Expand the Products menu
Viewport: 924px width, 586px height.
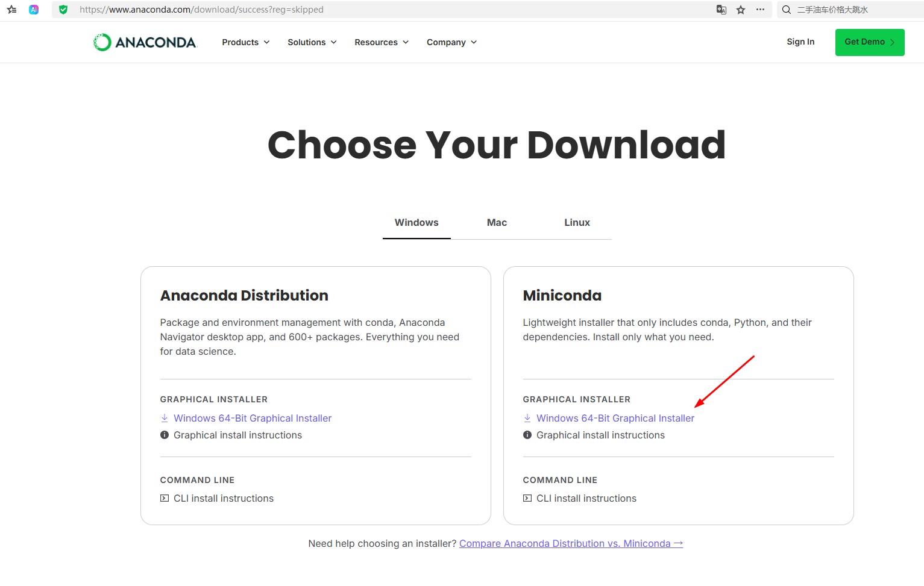click(246, 42)
